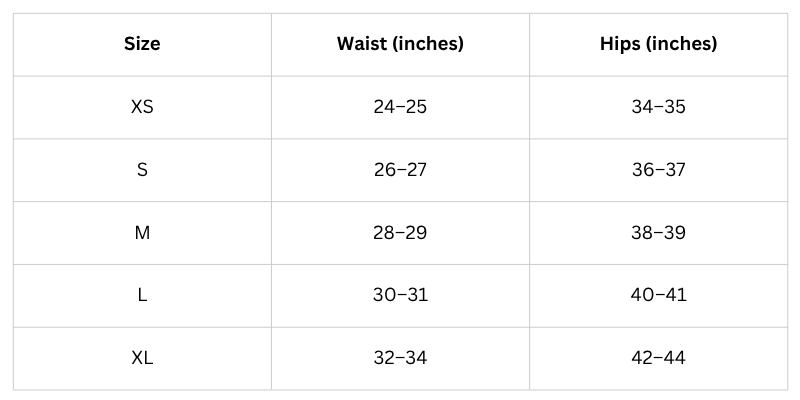The height and width of the screenshot is (400, 800).
Task: Click the hips value 42–44
Action: pyautogui.click(x=658, y=358)
